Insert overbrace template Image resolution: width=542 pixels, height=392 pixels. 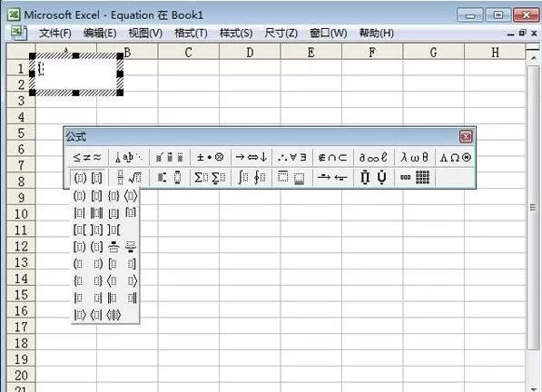[113, 247]
